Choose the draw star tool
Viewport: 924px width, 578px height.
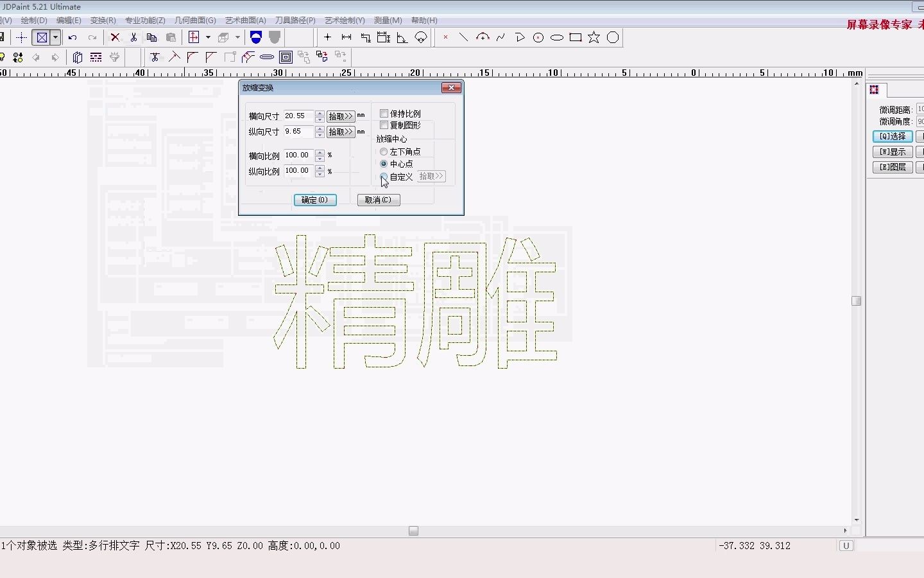(594, 37)
